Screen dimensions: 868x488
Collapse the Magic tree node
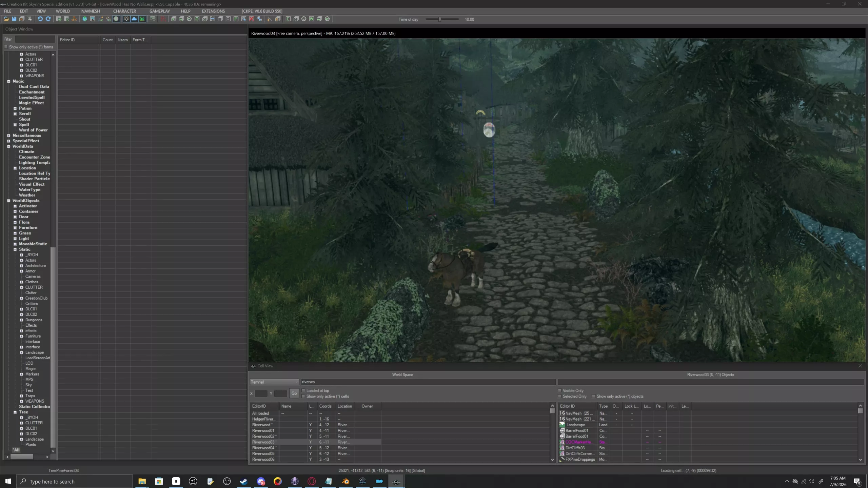(x=9, y=81)
